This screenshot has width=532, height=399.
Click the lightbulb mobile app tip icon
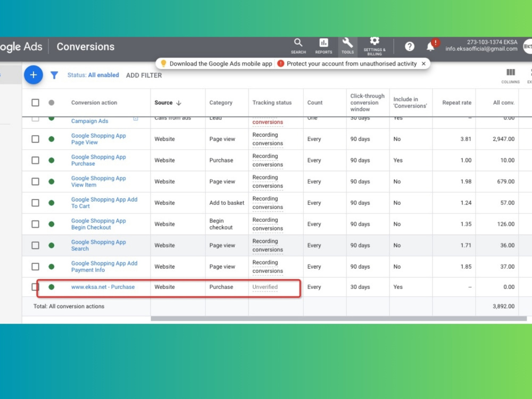[163, 63]
